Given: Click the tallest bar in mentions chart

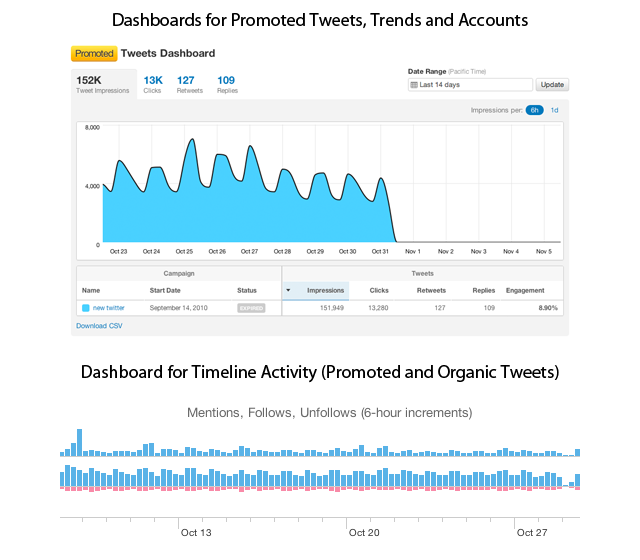Looking at the screenshot, I should click(x=80, y=442).
